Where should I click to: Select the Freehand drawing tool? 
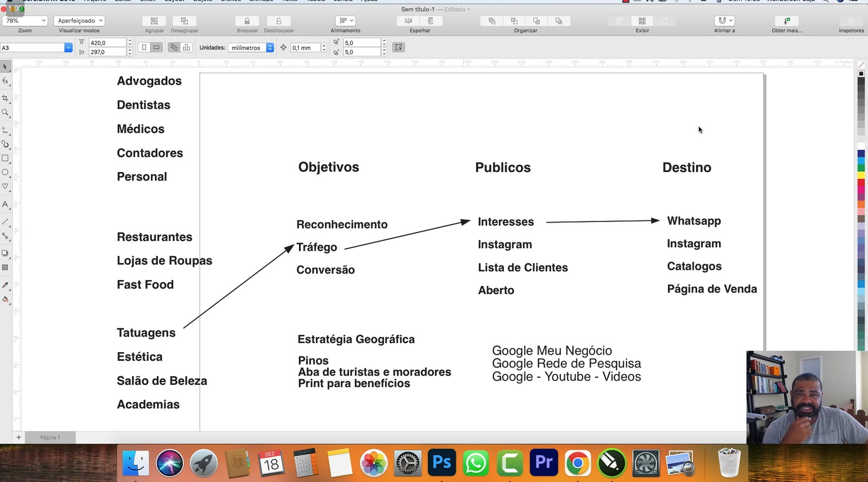pyautogui.click(x=5, y=130)
